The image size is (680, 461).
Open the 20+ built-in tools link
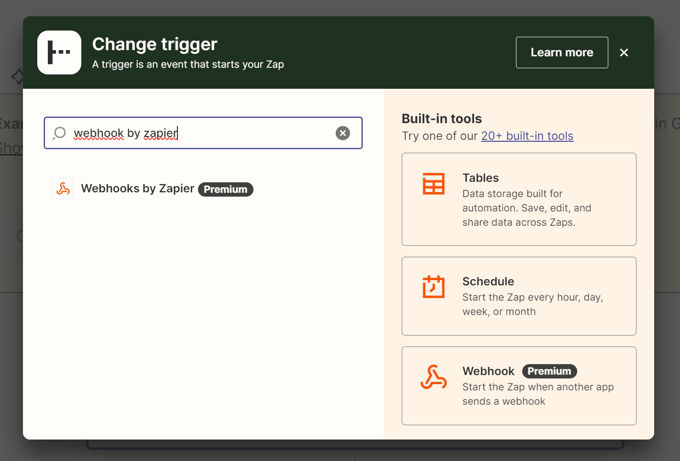527,136
